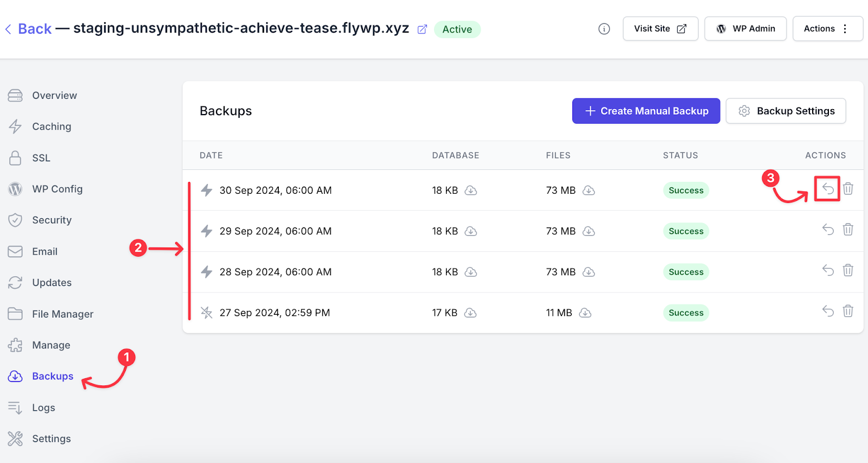The width and height of the screenshot is (868, 463).
Task: Open WP Admin
Action: click(x=745, y=29)
